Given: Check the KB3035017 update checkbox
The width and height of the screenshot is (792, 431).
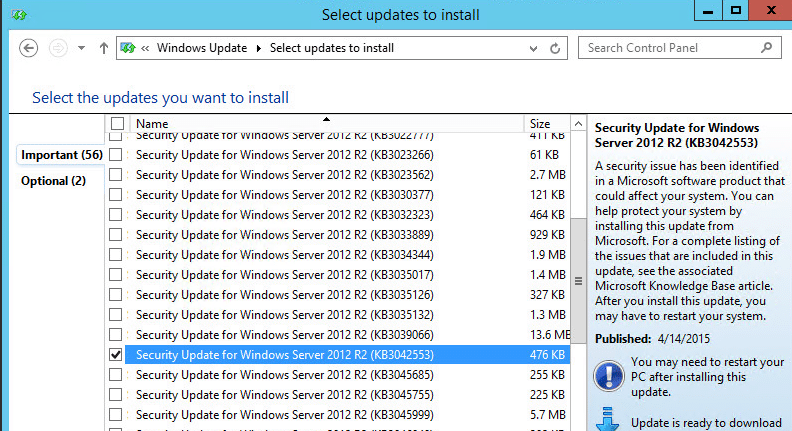Looking at the screenshot, I should [x=116, y=274].
